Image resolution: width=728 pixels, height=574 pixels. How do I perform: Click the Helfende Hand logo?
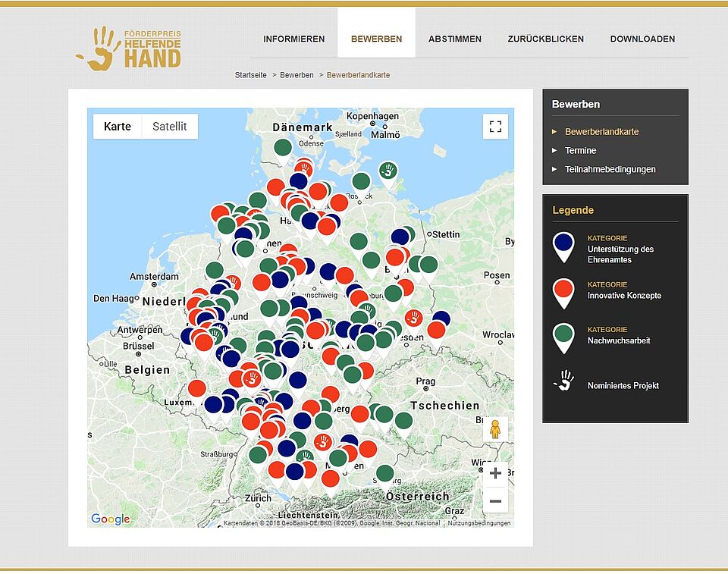click(x=129, y=49)
